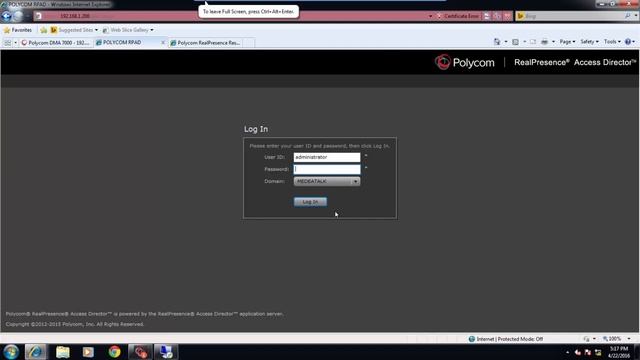This screenshot has width=640, height=360.
Task: Click the red circular app icon on taskbar
Action: (x=140, y=352)
